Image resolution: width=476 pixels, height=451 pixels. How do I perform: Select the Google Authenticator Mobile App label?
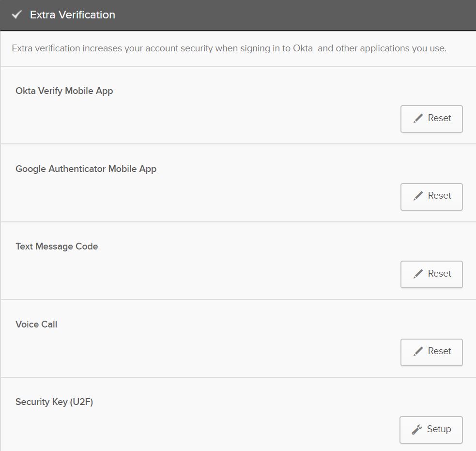click(86, 169)
